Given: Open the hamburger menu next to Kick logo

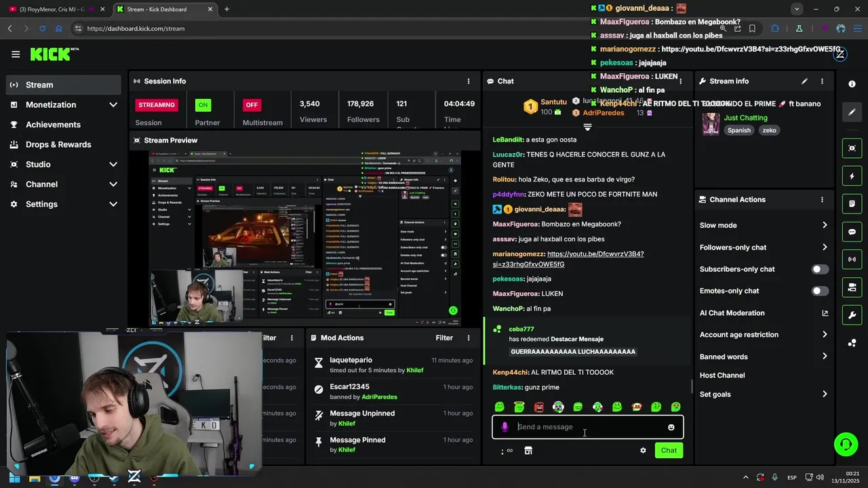Looking at the screenshot, I should pyautogui.click(x=16, y=54).
